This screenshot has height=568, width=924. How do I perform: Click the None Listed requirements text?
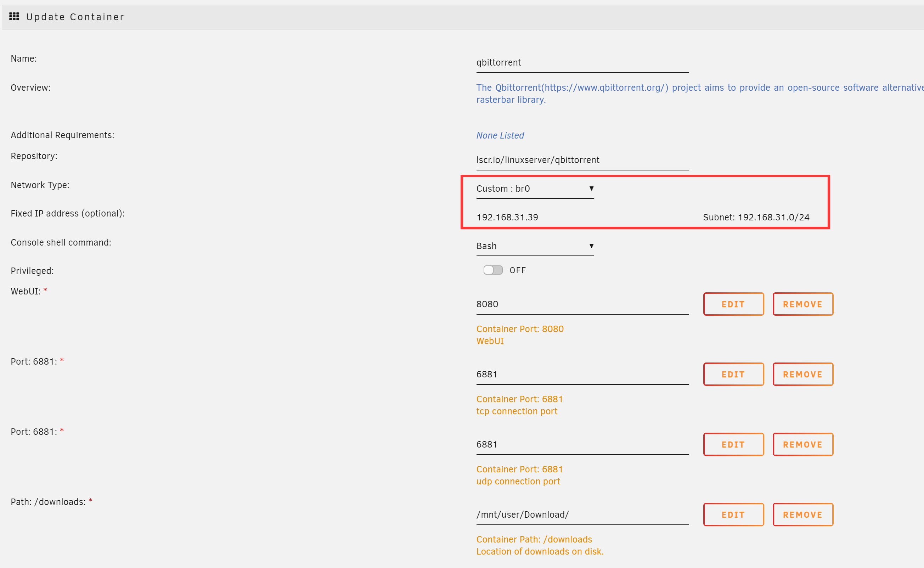(500, 136)
